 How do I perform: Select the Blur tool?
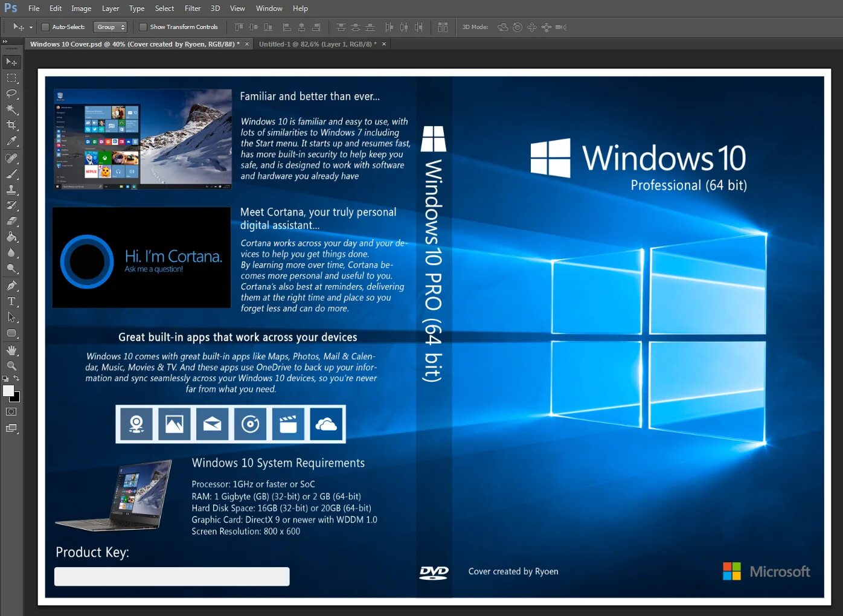point(11,252)
